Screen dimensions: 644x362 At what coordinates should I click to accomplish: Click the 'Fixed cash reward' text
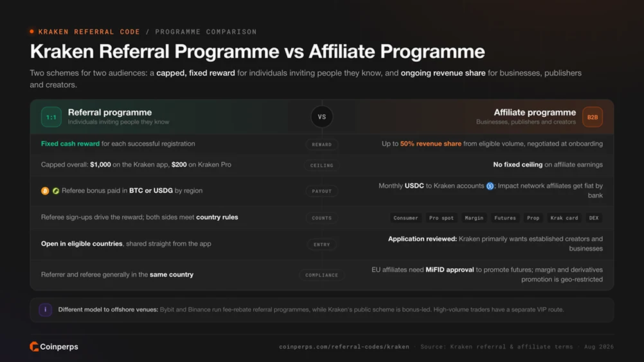70,144
